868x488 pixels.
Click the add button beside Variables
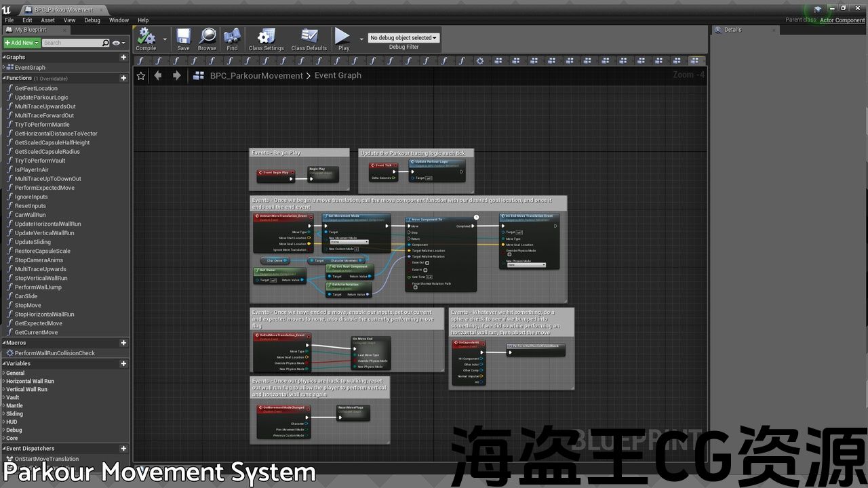click(123, 363)
